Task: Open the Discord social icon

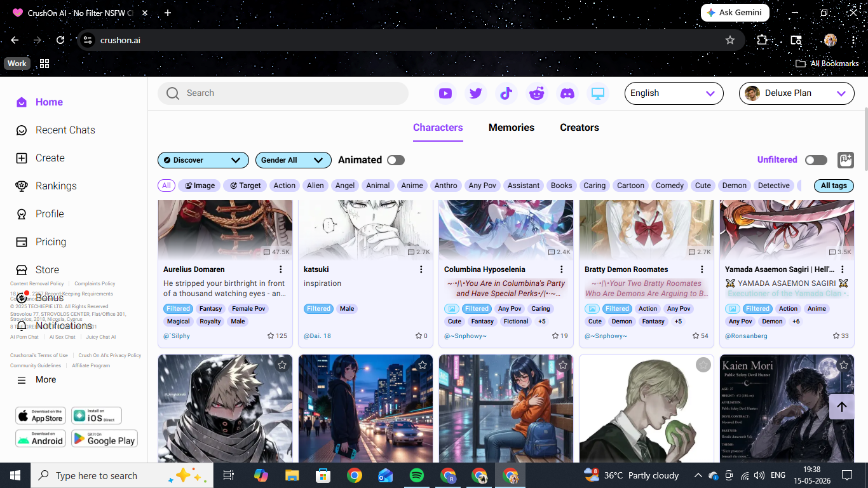Action: click(567, 93)
